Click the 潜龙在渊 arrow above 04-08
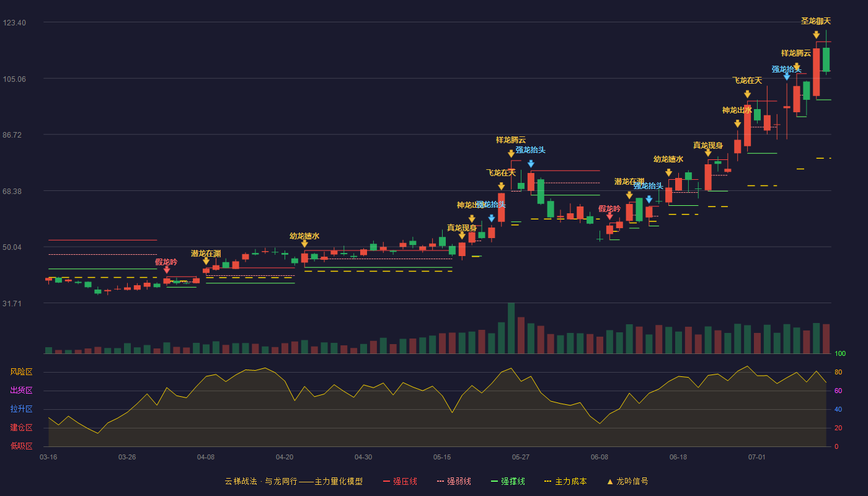The height and width of the screenshot is (496, 868). pyautogui.click(x=206, y=261)
